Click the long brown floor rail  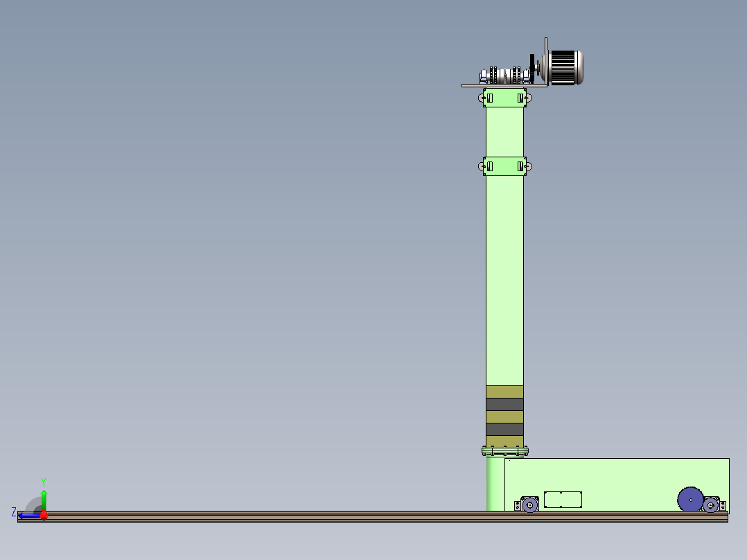click(373, 516)
